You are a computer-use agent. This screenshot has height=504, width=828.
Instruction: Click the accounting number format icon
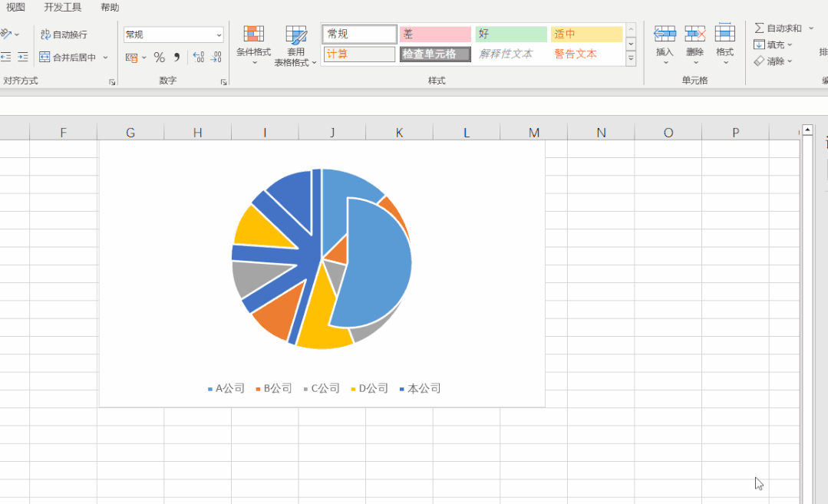pos(131,57)
